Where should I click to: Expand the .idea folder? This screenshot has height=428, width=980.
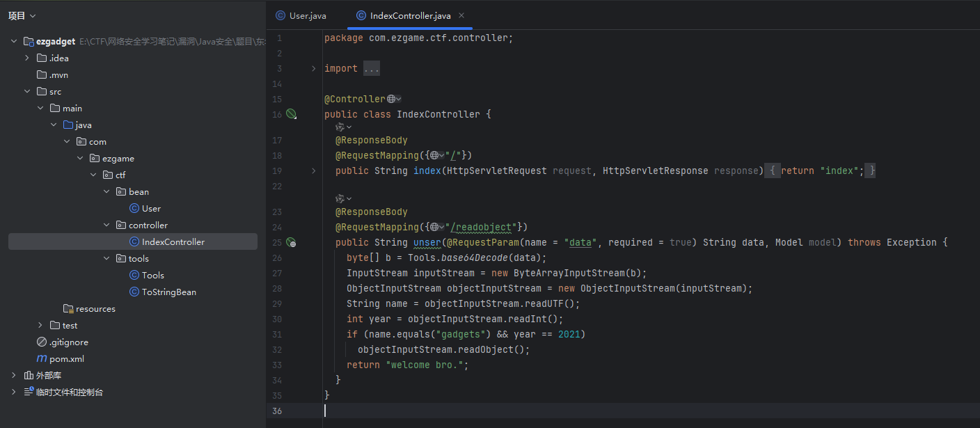point(27,58)
